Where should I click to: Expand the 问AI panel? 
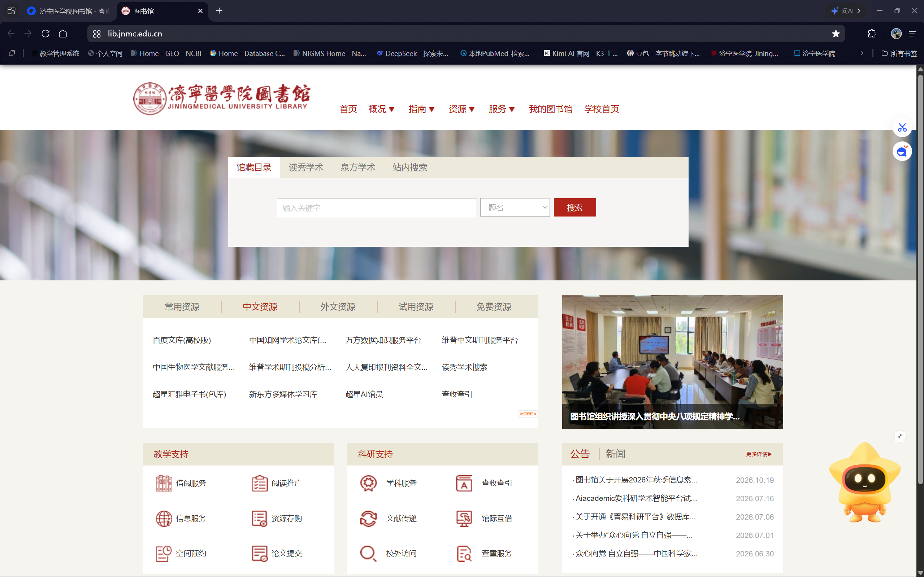click(x=845, y=11)
